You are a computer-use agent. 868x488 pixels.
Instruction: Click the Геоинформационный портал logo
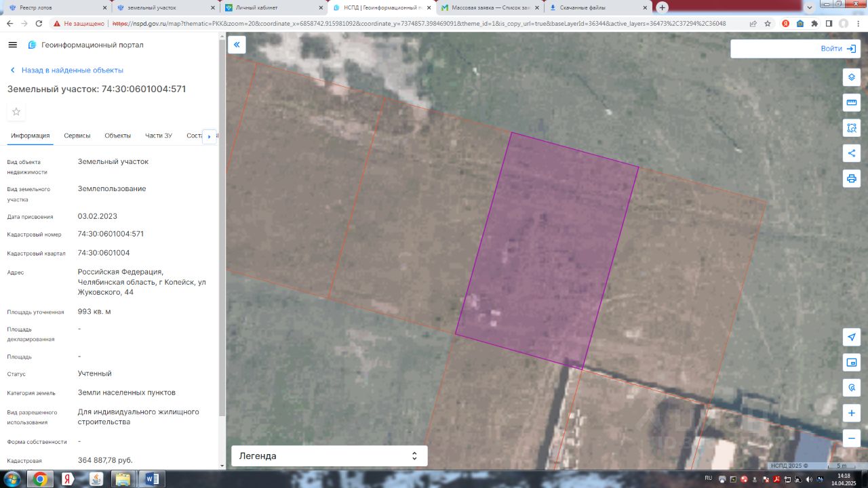coord(85,45)
